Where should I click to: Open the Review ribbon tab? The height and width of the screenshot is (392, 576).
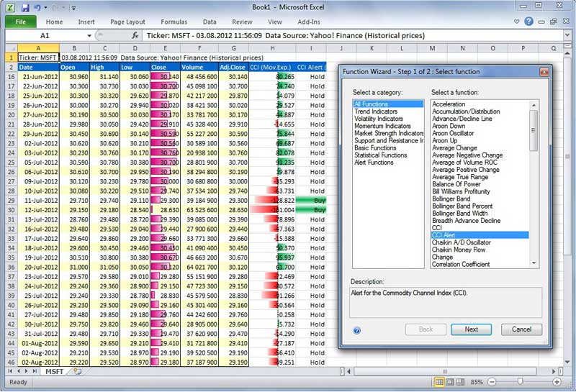point(242,22)
